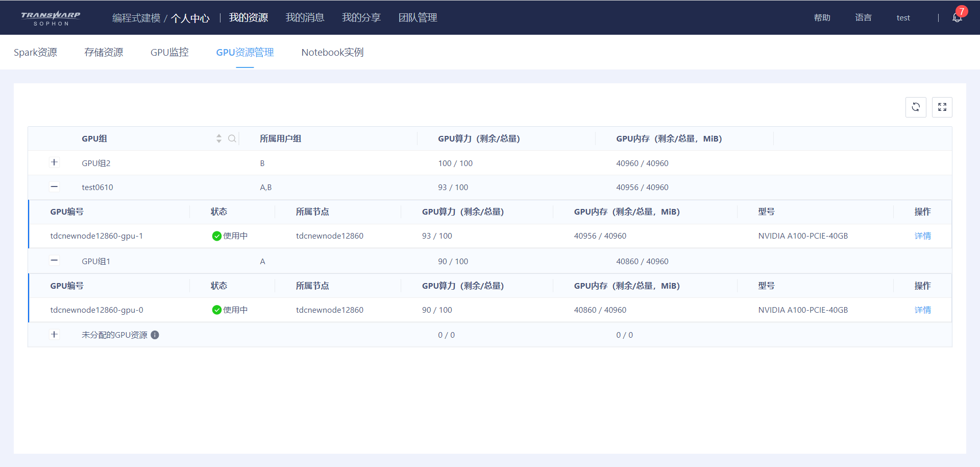Open the test user menu
Screen dimensions: 980x467
click(903, 18)
